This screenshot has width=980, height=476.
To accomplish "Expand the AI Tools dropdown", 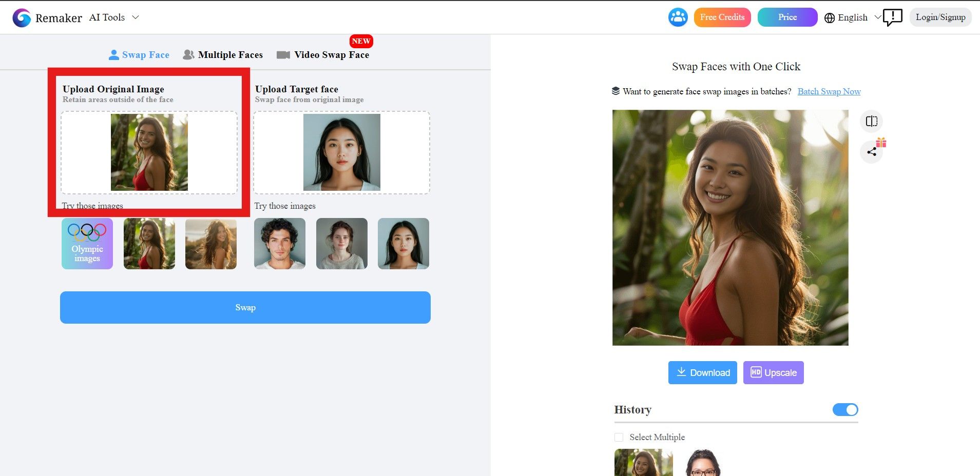I will coord(114,17).
